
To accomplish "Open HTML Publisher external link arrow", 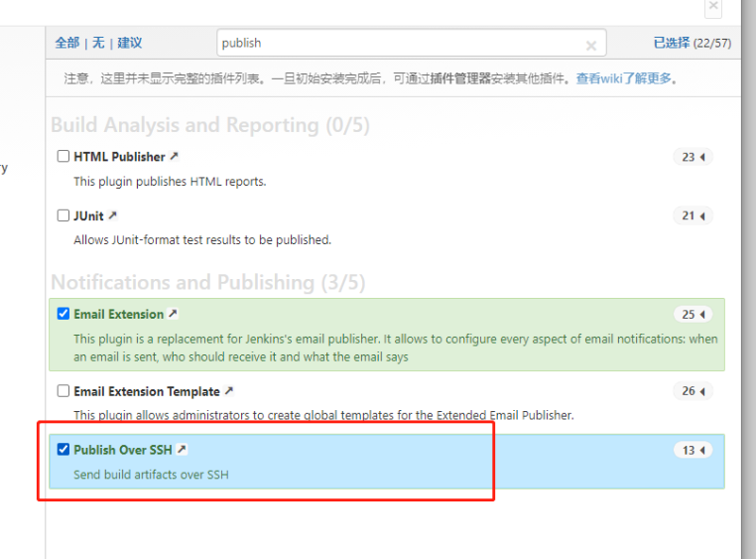I will pos(174,156).
